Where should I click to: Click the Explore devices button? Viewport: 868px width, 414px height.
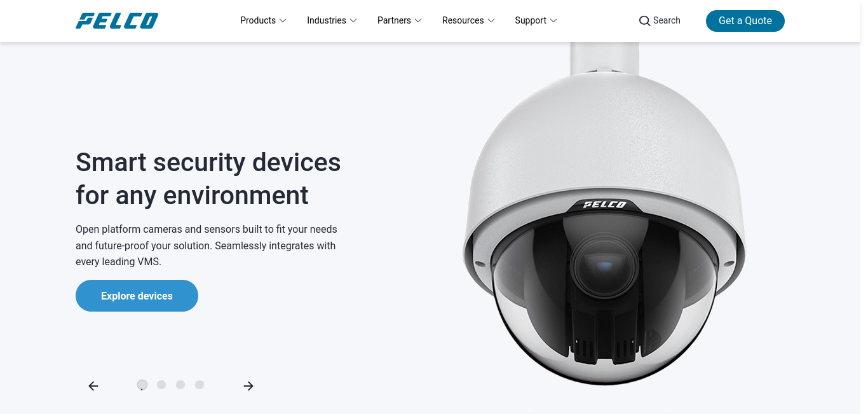[137, 296]
